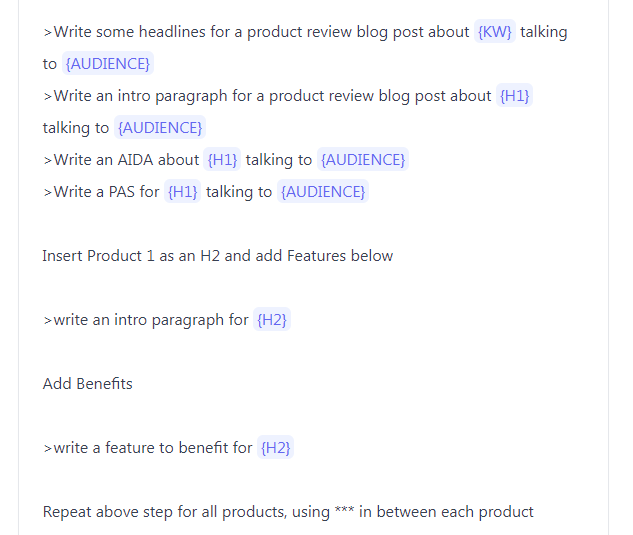
Task: Click the {H1} tag in AIDA line
Action: click(x=222, y=160)
